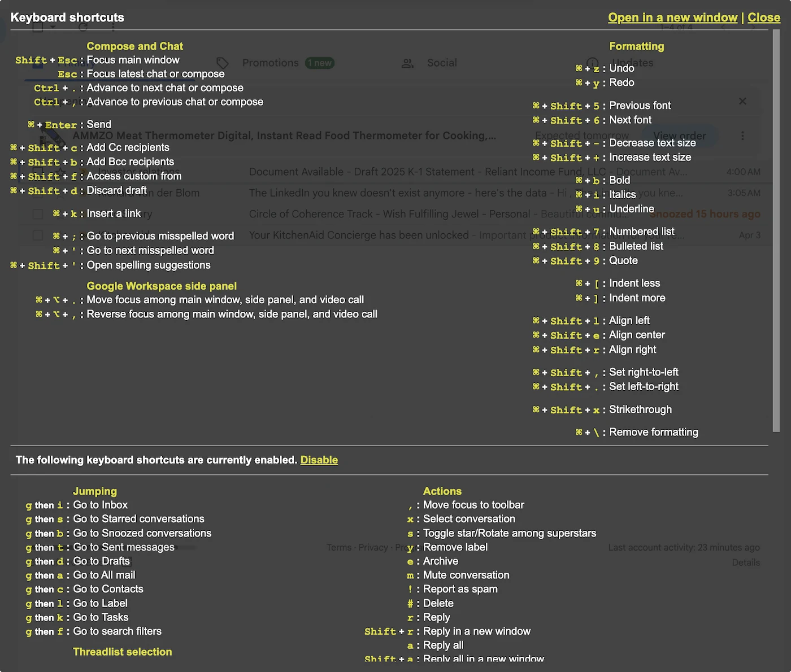791x672 pixels.
Task: Click 'Advance to previous chat or compose'
Action: tap(175, 102)
